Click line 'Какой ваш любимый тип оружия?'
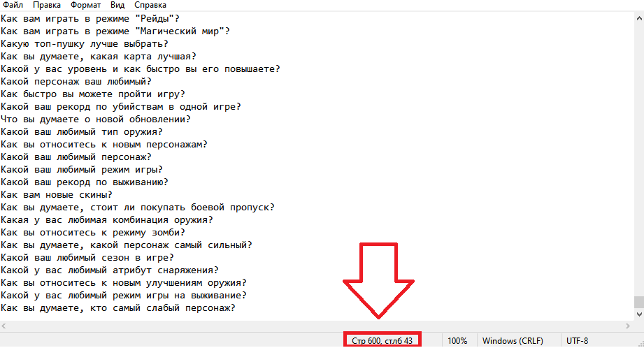Viewport: 644px width, 348px height. point(82,132)
